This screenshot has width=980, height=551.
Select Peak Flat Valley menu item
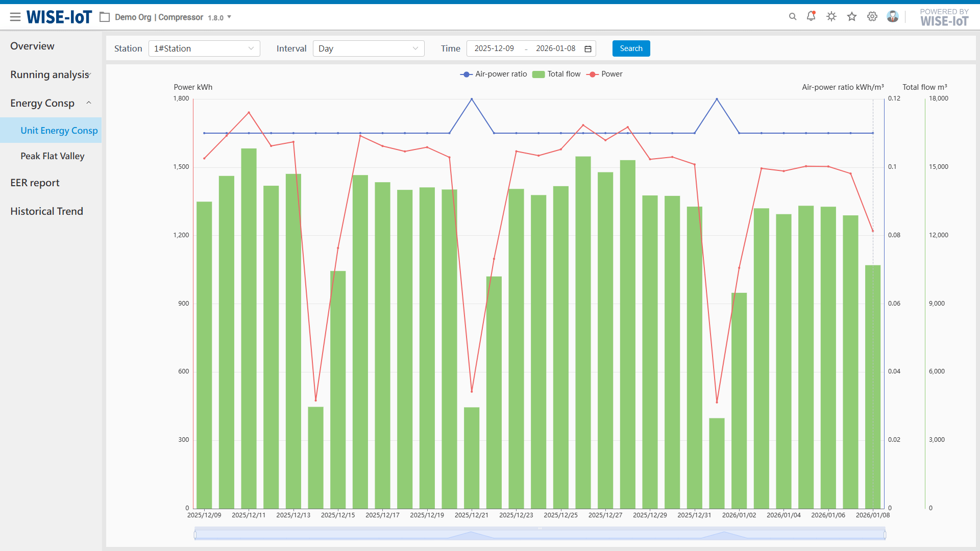tap(52, 156)
